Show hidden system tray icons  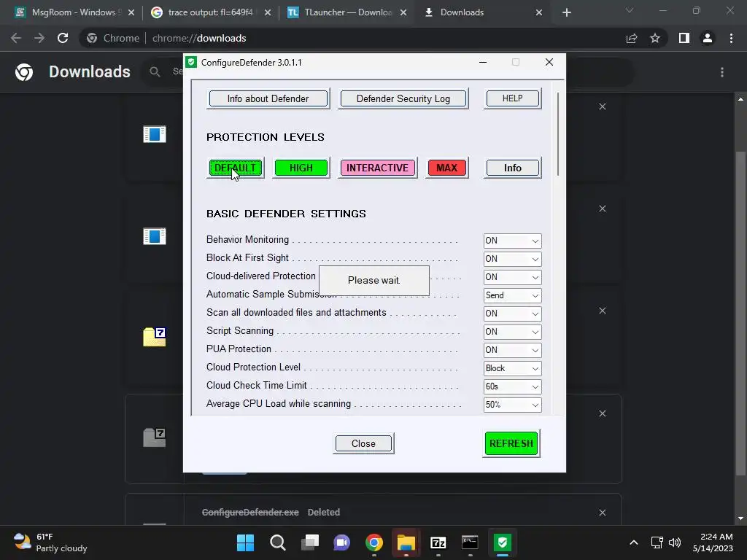[634, 542]
